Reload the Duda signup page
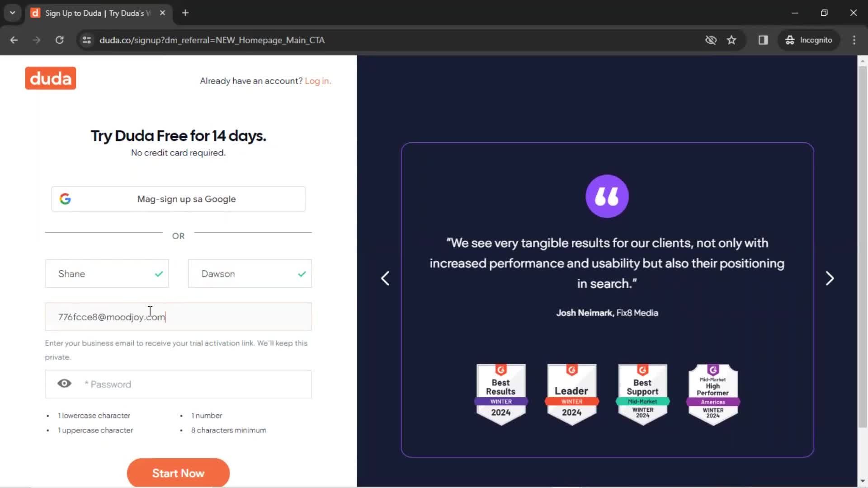 coord(59,40)
